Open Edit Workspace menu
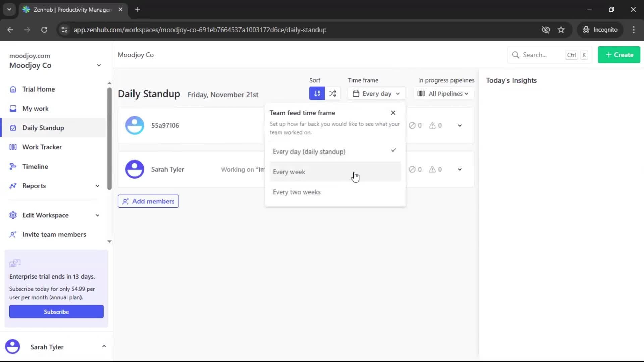Image resolution: width=644 pixels, height=362 pixels. [x=46, y=215]
